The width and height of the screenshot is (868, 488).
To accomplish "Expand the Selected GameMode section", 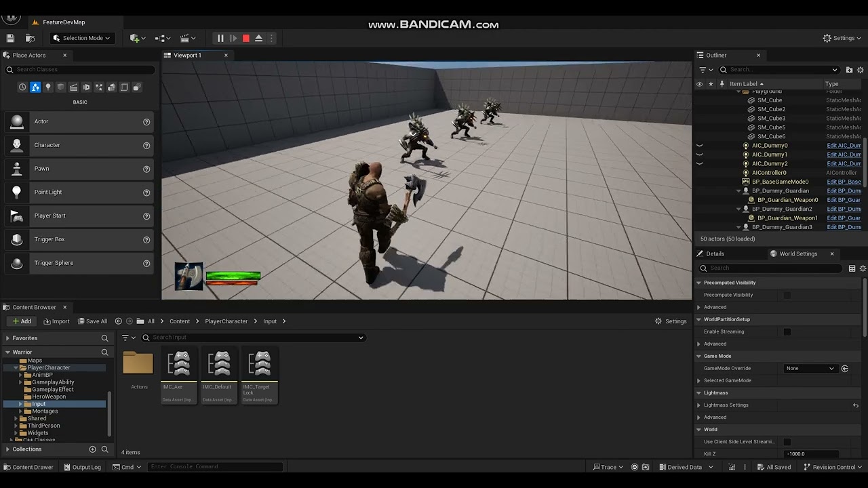I will (698, 380).
